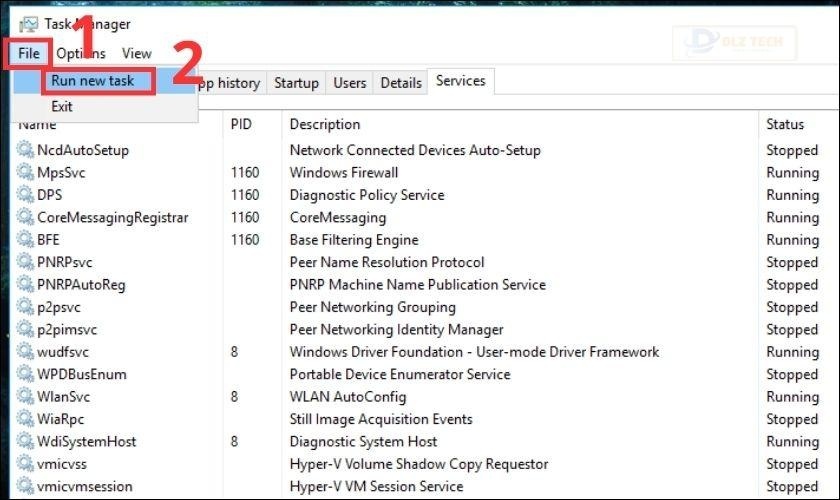Click Hyper-V Volume Shadow Copy Requestor text
840x500 pixels.
point(419,465)
